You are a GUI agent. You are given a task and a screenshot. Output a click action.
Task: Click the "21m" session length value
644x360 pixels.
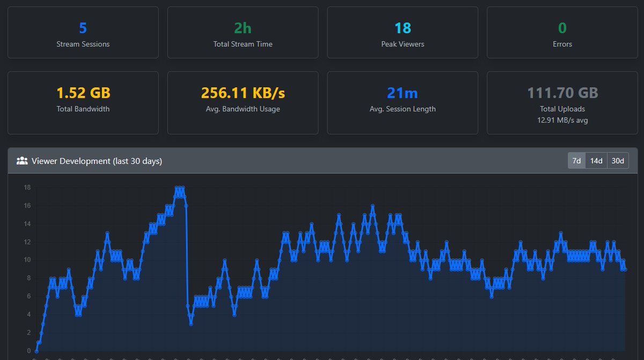[402, 93]
